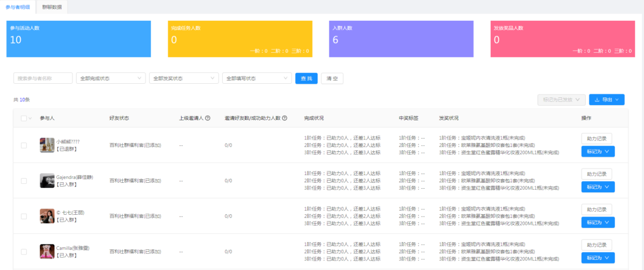Click 百利社群福利官(已添加) in 七七(王丽) row
The image size is (644, 270).
(x=135, y=216)
